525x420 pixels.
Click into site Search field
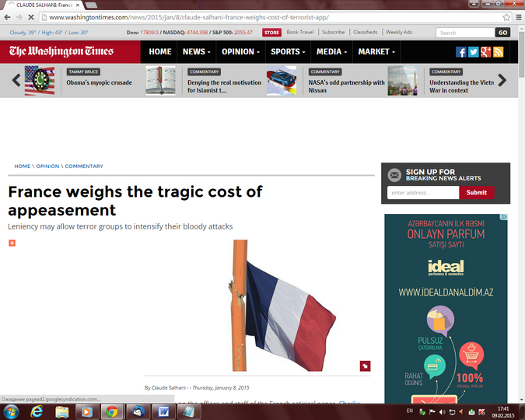point(465,33)
